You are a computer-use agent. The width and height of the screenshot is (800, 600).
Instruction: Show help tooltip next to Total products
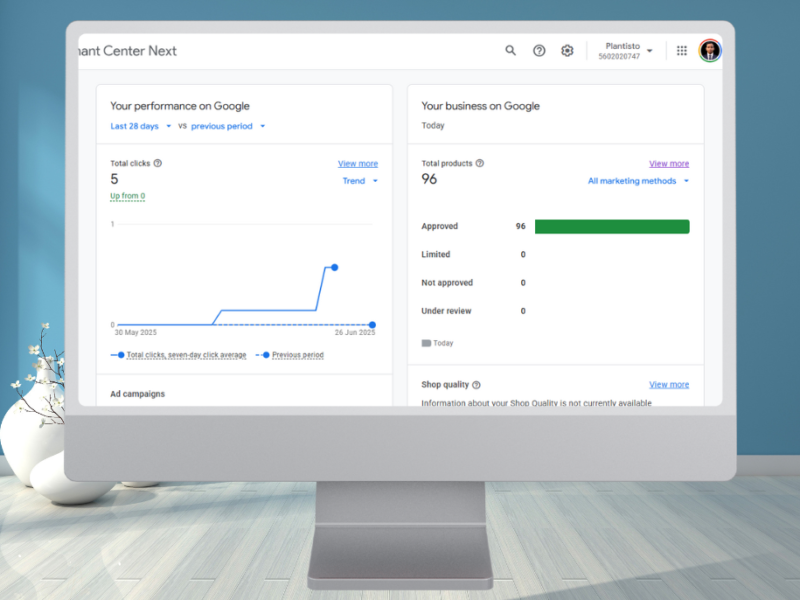[x=480, y=163]
